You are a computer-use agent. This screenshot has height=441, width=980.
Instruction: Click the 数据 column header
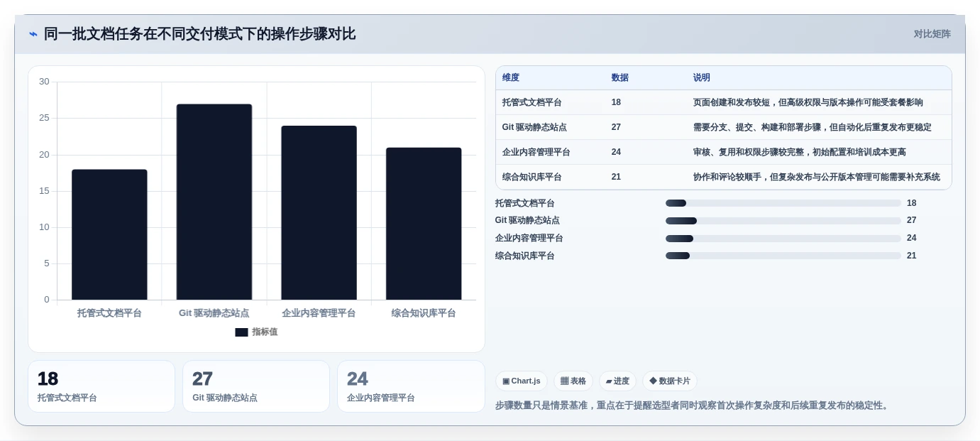coord(620,78)
